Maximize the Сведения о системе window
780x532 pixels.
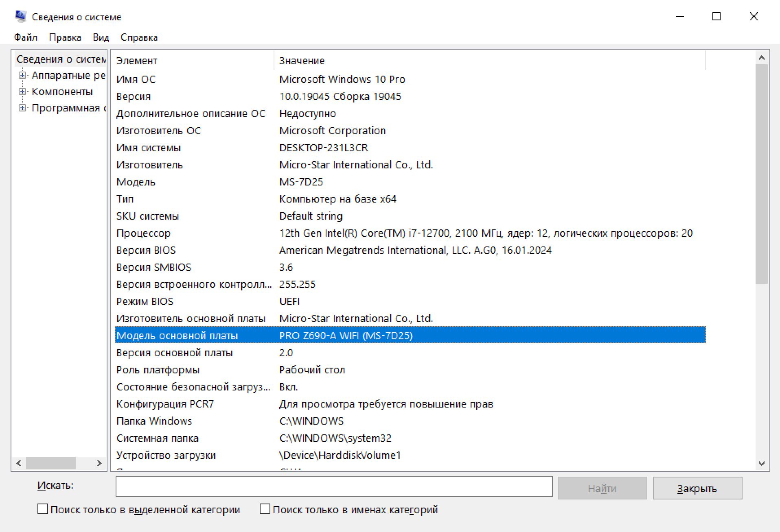click(x=716, y=17)
